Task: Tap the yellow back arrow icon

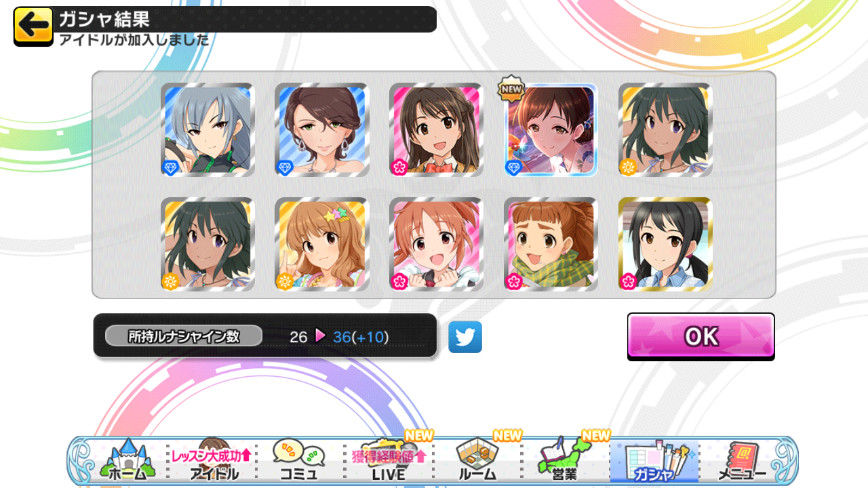Action: click(33, 26)
